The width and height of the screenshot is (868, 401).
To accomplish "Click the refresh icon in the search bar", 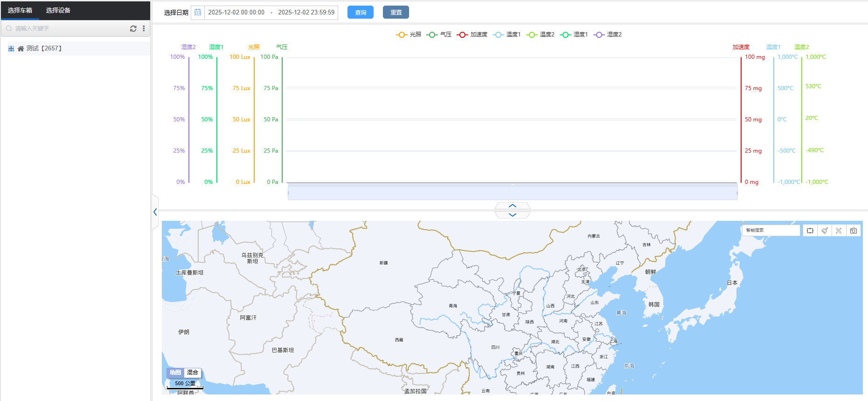I will pos(133,28).
